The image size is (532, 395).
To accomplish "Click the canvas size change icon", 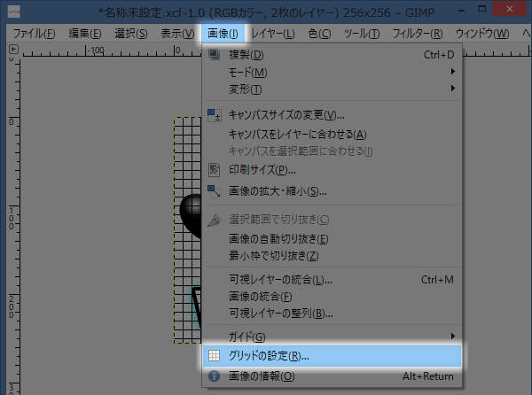I will coord(214,115).
